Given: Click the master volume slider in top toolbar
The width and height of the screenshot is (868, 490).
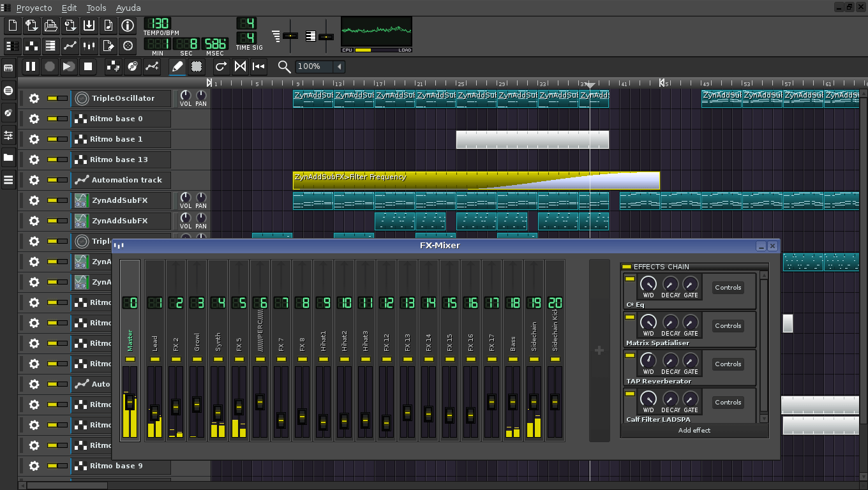Looking at the screenshot, I should [x=290, y=36].
